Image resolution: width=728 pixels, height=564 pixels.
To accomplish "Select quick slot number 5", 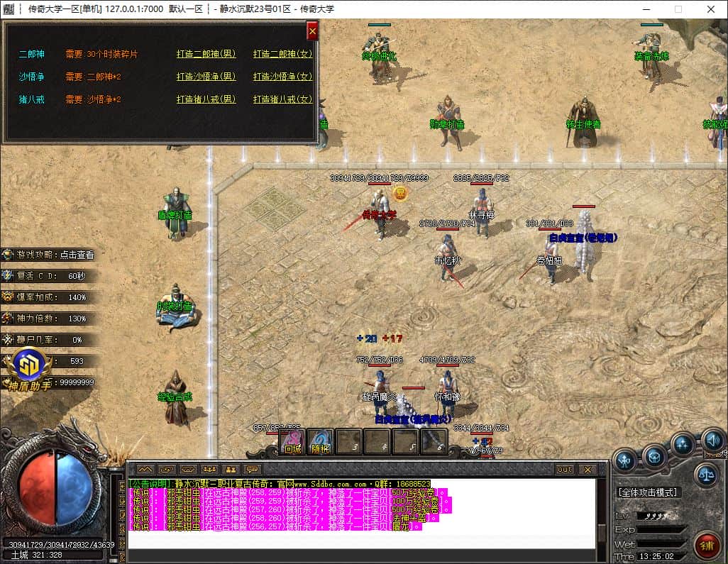I will (406, 442).
